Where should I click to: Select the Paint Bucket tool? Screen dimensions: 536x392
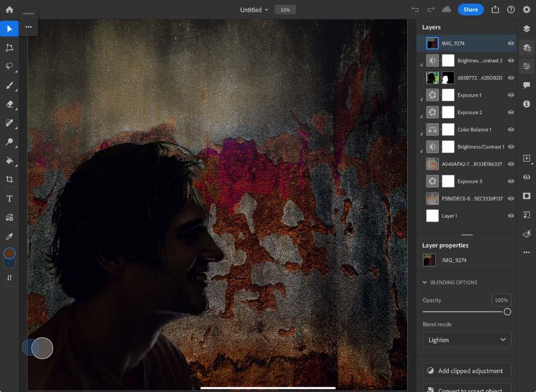click(x=9, y=161)
